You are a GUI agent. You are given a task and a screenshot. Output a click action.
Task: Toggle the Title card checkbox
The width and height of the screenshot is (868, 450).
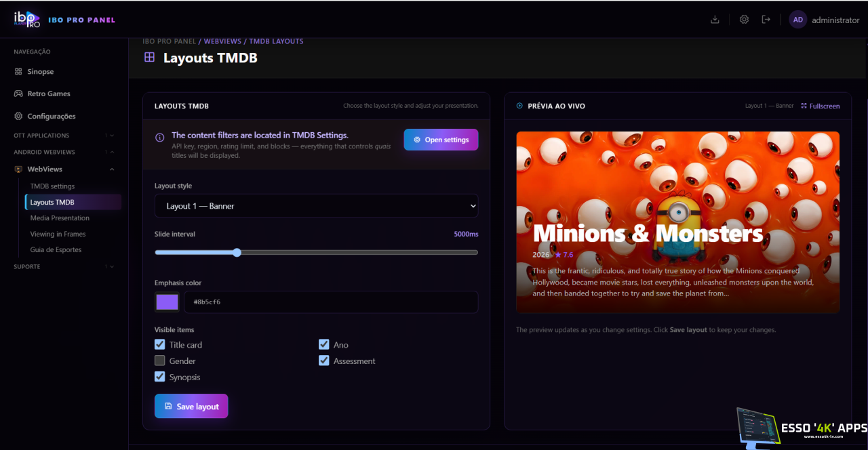160,344
